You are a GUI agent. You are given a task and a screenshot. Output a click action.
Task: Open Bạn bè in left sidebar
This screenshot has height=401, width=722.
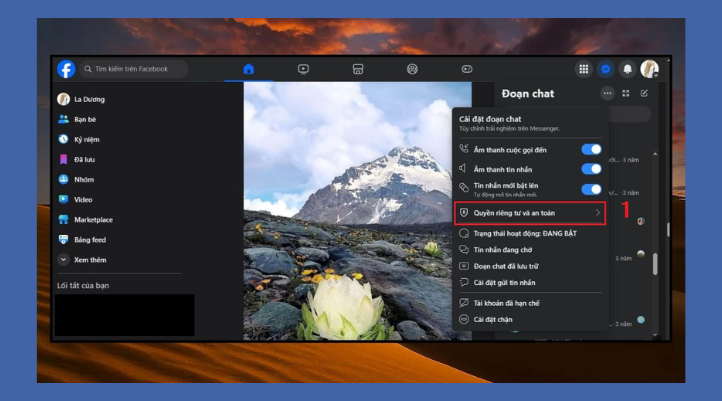(x=77, y=119)
